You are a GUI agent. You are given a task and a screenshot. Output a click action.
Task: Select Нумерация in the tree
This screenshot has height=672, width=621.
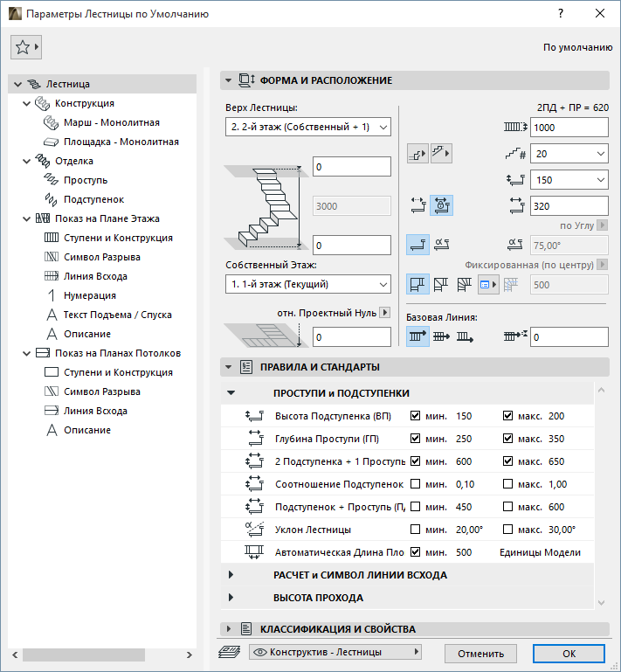(89, 295)
